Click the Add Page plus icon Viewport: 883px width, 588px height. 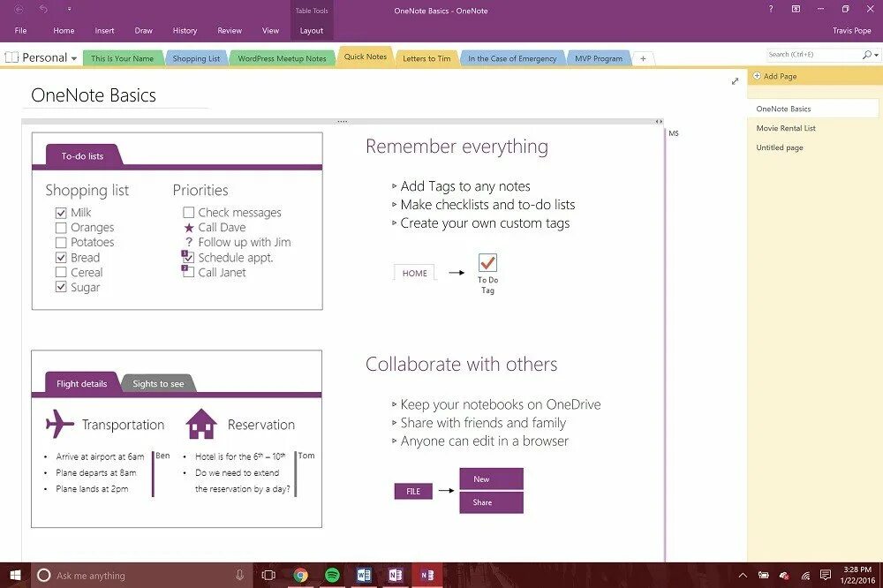pos(757,76)
